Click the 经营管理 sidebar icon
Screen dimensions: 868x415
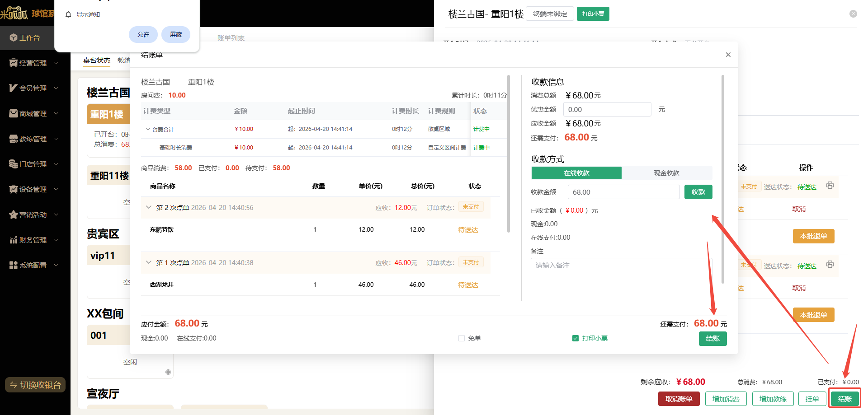[x=14, y=63]
